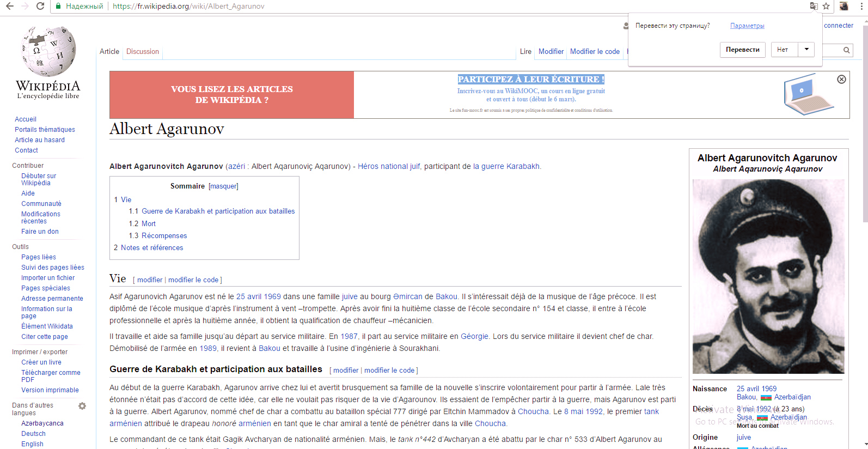Open Параметры link in translate popup

747,26
